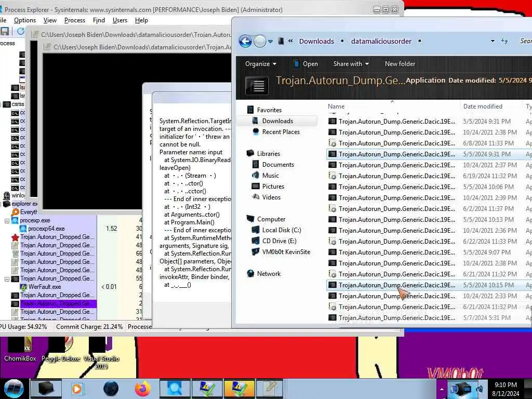Select the file modified 10/24/2021 2:33 PM

429,296
